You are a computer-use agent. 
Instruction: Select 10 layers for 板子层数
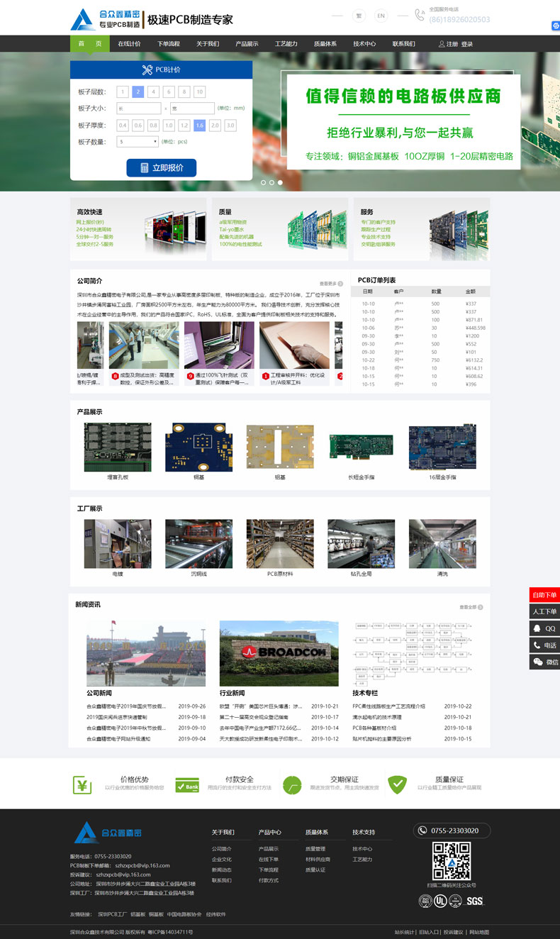[200, 91]
